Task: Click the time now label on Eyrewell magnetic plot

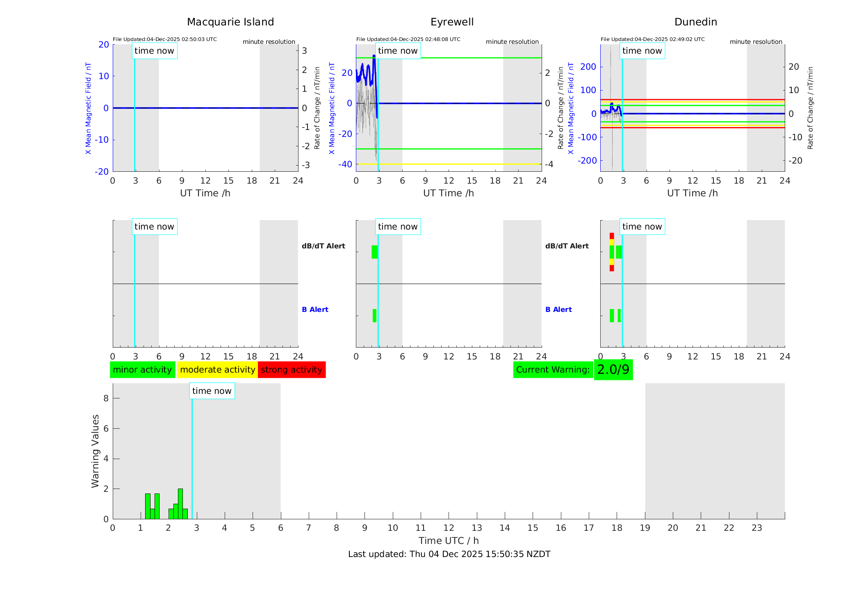Action: click(x=398, y=51)
